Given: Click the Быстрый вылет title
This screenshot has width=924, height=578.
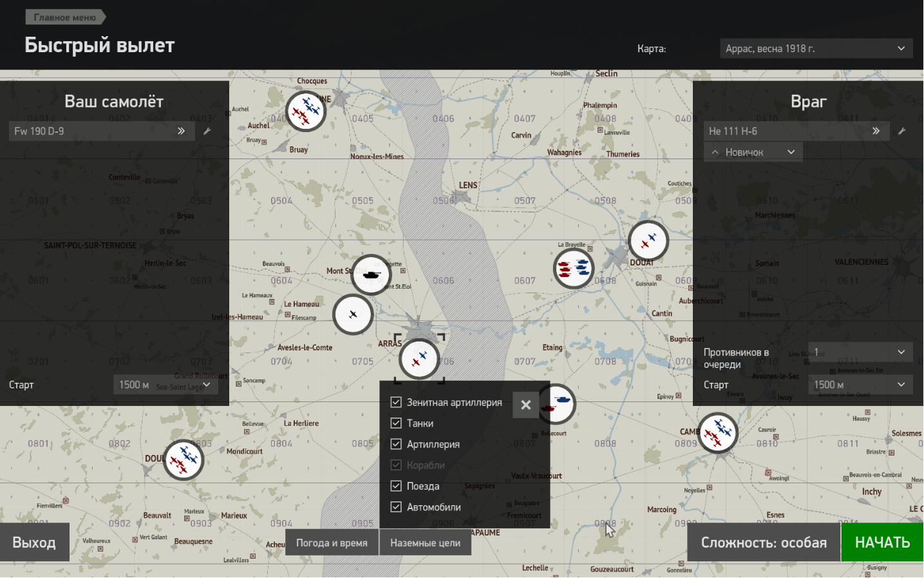Looking at the screenshot, I should pos(100,45).
